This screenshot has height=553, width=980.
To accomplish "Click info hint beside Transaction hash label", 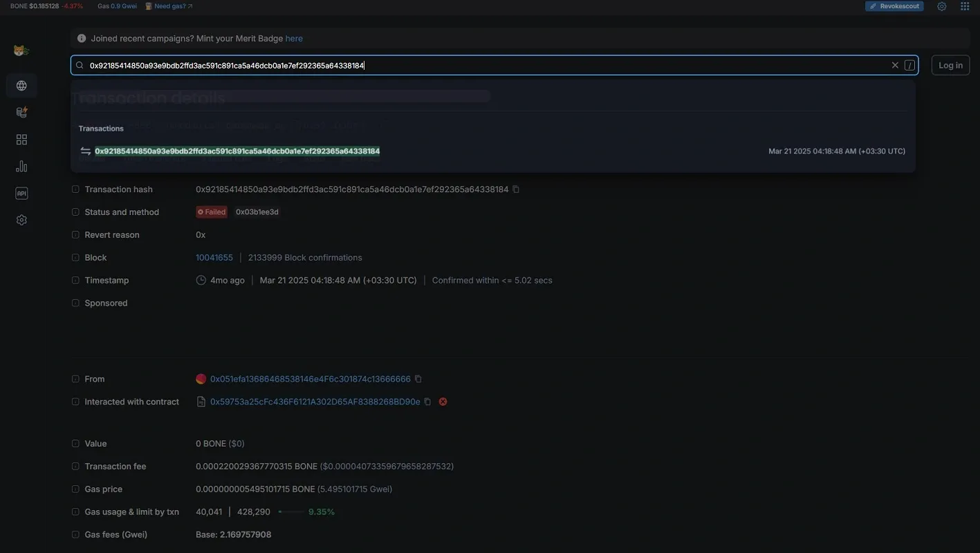I will coord(75,189).
